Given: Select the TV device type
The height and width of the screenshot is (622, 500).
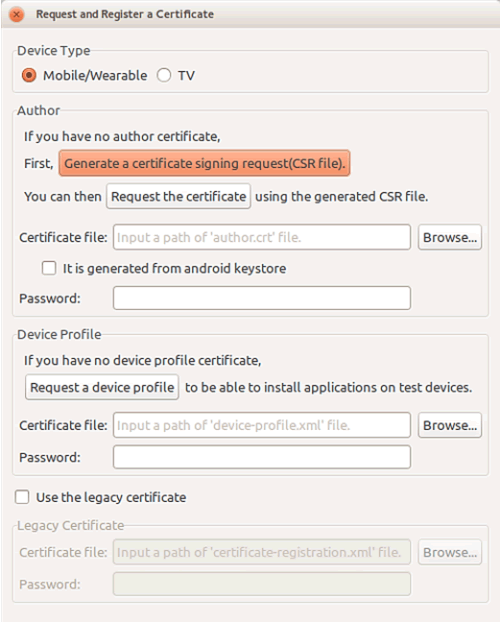Looking at the screenshot, I should [x=164, y=75].
